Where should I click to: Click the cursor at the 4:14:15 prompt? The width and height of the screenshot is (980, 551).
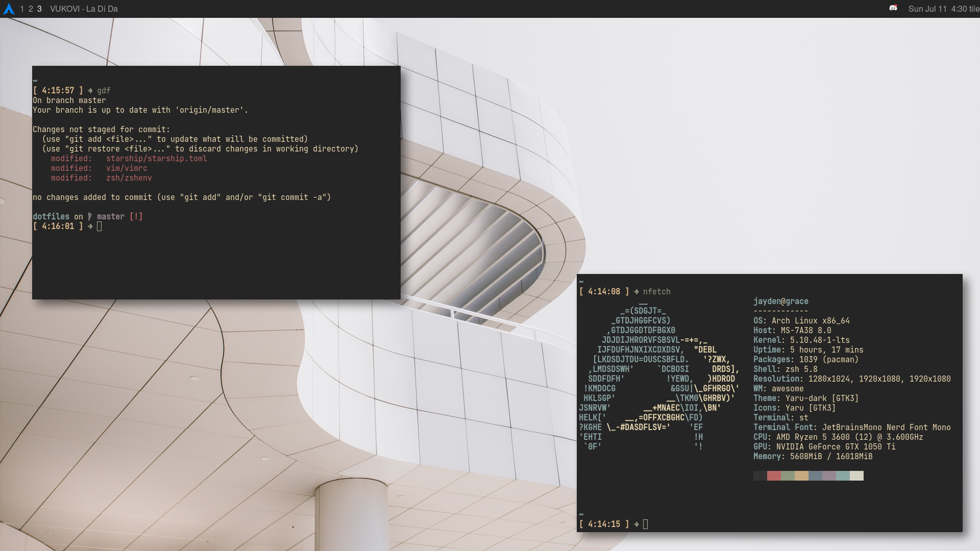(645, 524)
